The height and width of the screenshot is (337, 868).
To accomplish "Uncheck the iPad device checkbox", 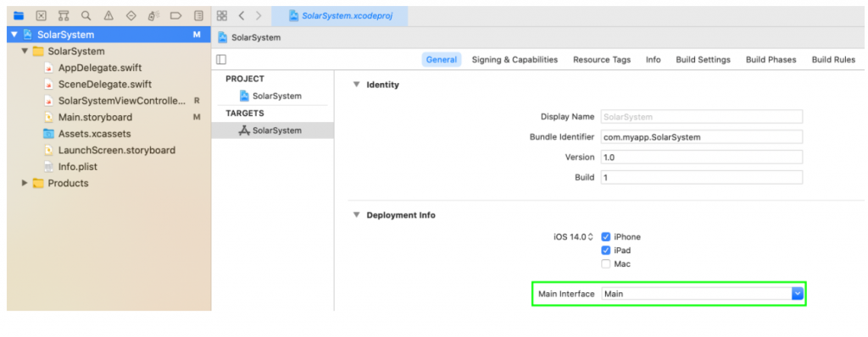I will (606, 250).
